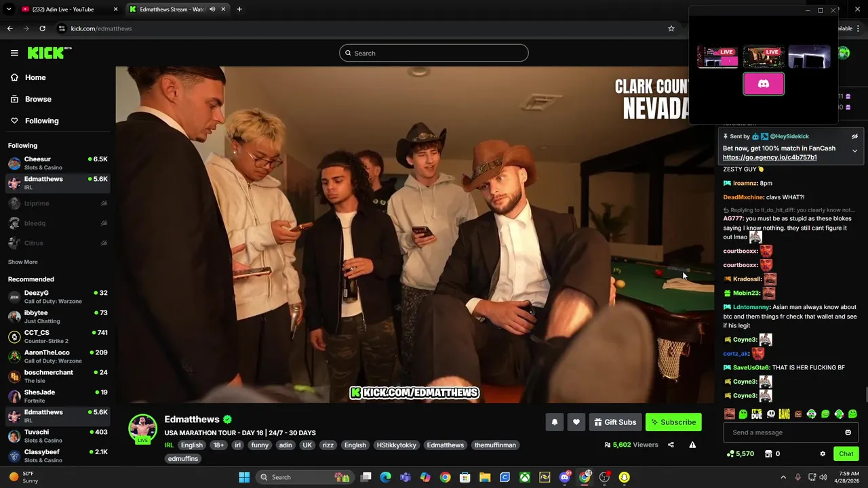
Task: Bookmark the page with star icon
Action: coord(671,28)
